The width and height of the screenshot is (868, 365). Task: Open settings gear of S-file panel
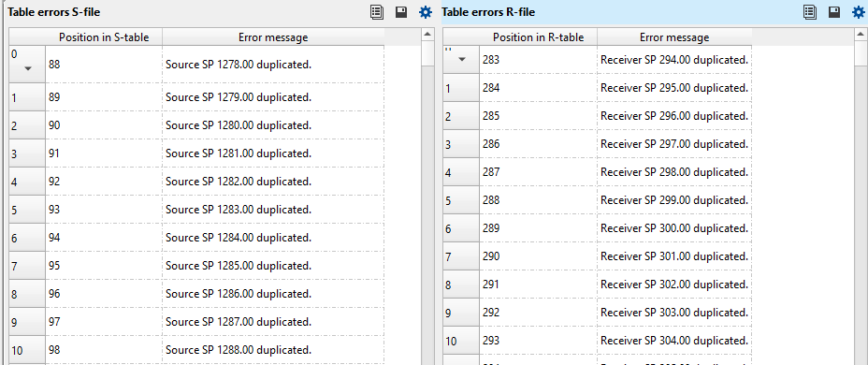(x=426, y=12)
